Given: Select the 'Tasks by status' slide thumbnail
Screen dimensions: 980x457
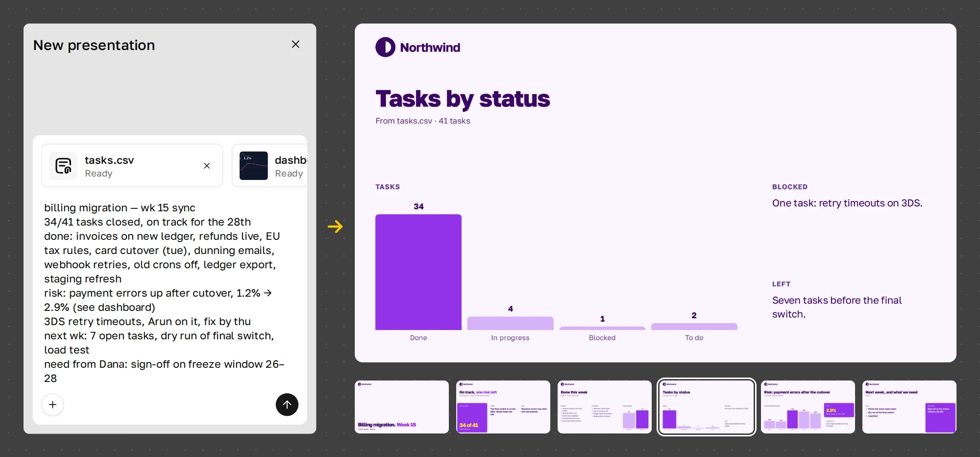Looking at the screenshot, I should click(706, 407).
